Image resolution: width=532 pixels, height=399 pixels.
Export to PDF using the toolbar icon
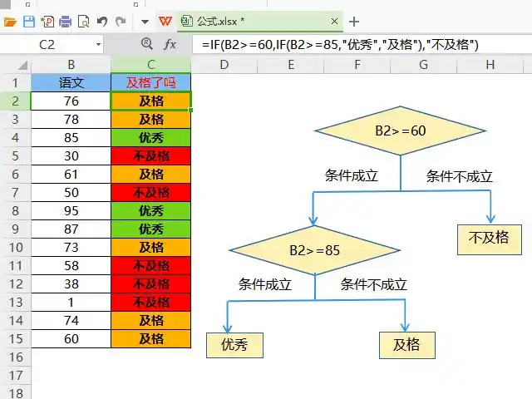click(x=47, y=22)
